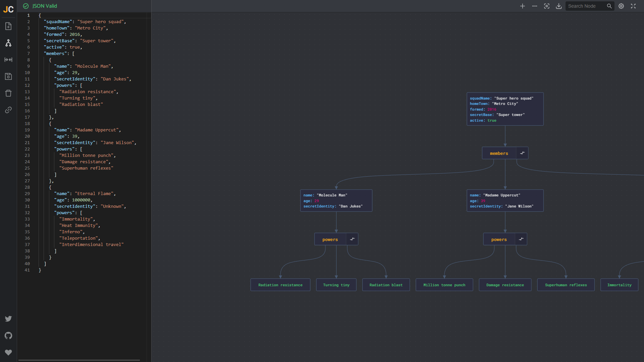
Task: Zoom out with the minus icon
Action: pos(535,6)
